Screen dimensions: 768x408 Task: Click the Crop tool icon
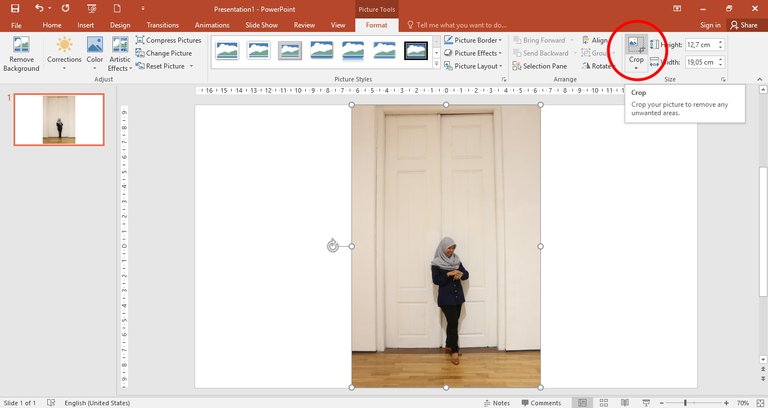tap(636, 45)
